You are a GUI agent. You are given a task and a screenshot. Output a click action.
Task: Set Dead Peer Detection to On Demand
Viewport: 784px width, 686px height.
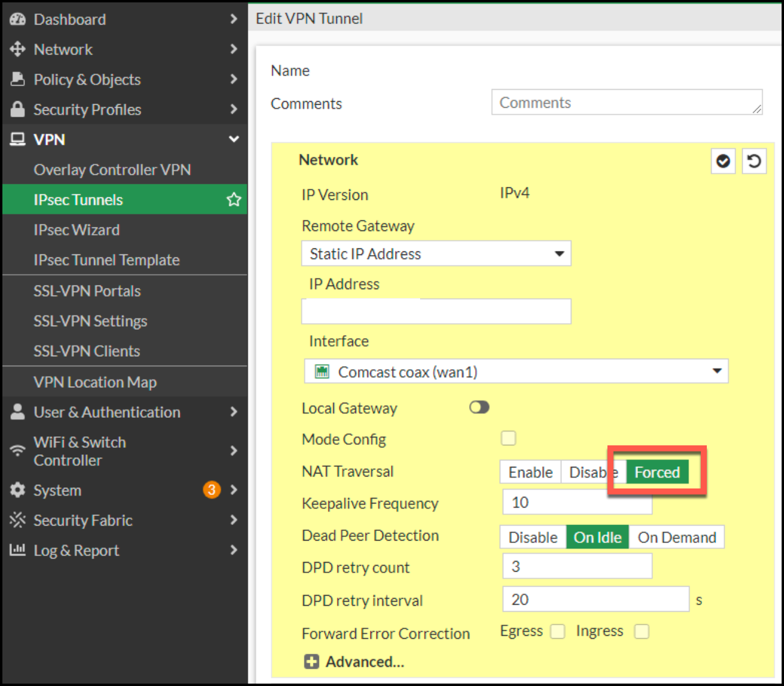pos(677,537)
